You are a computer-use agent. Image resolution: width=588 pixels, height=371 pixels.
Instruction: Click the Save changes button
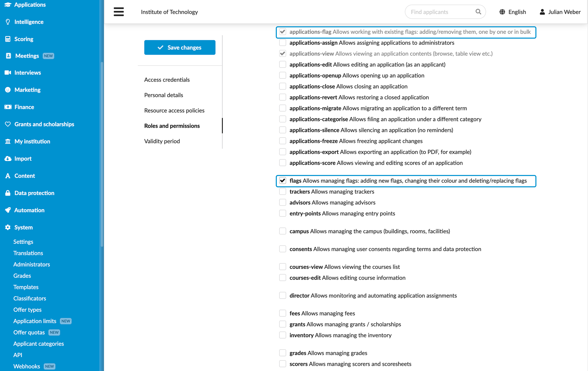pyautogui.click(x=180, y=47)
